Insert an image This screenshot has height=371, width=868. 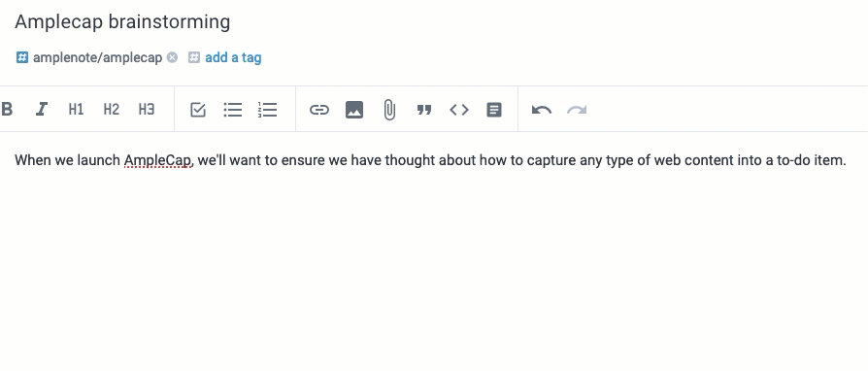[x=354, y=110]
